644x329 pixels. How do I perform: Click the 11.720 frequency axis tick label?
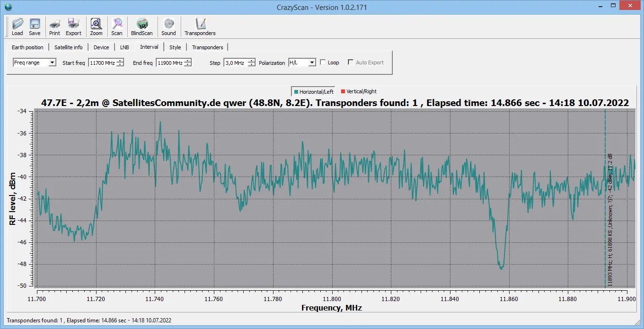pyautogui.click(x=96, y=299)
